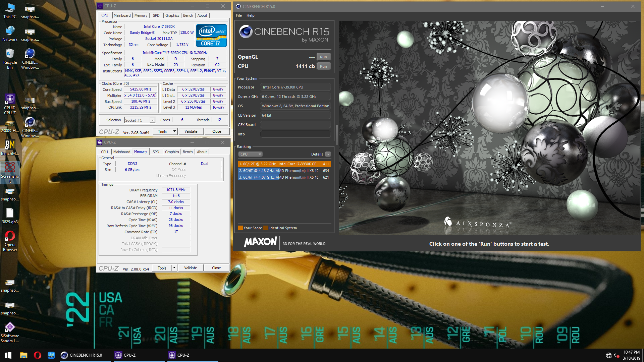
Task: Click the upper CPU-Z window title icon
Action: point(100,6)
